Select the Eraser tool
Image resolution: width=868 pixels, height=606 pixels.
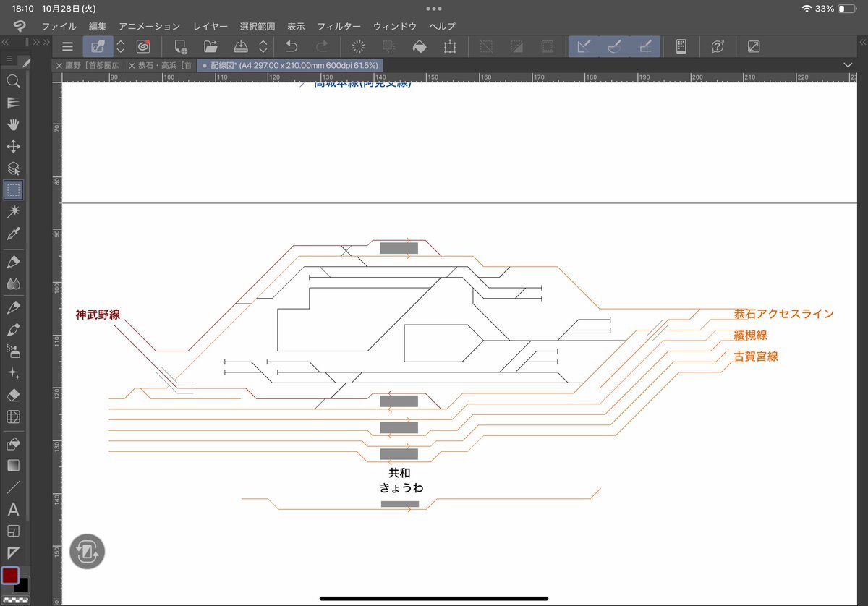click(13, 395)
